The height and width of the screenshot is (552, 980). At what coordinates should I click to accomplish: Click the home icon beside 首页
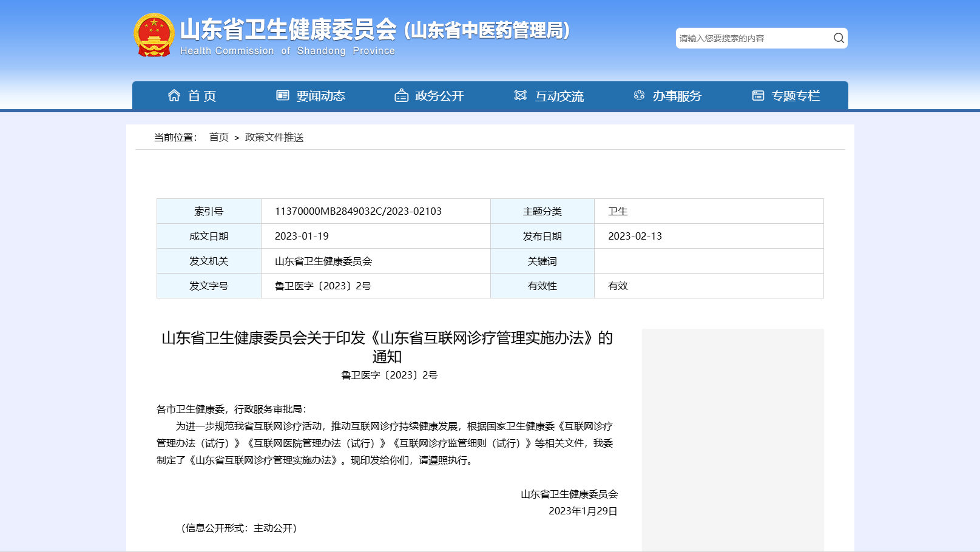174,96
